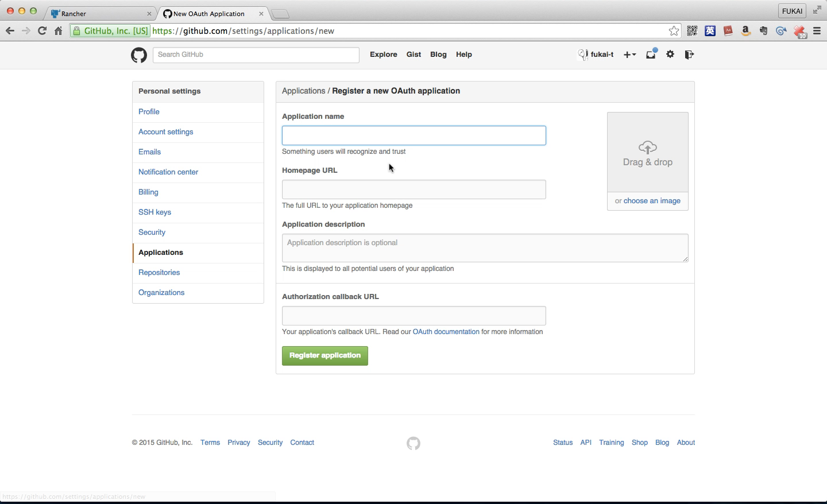The height and width of the screenshot is (504, 827).
Task: Go to the browser home page
Action: click(58, 31)
